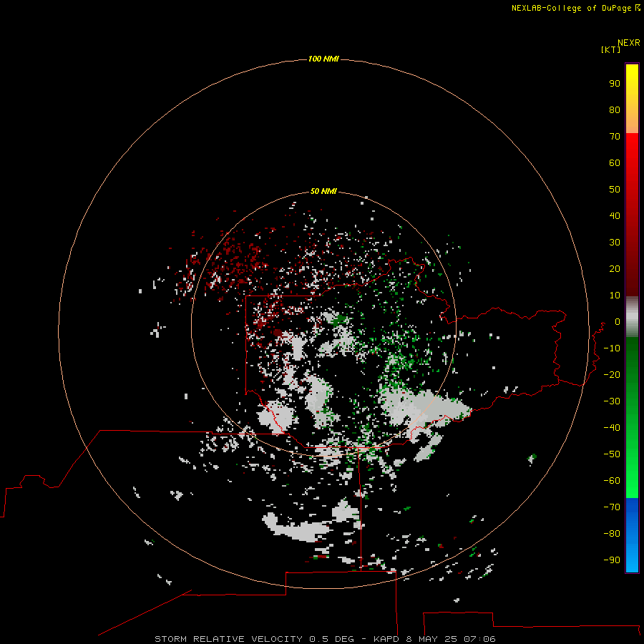Click the 50 value on velocity scale
This screenshot has width=644, height=644.
click(615, 190)
